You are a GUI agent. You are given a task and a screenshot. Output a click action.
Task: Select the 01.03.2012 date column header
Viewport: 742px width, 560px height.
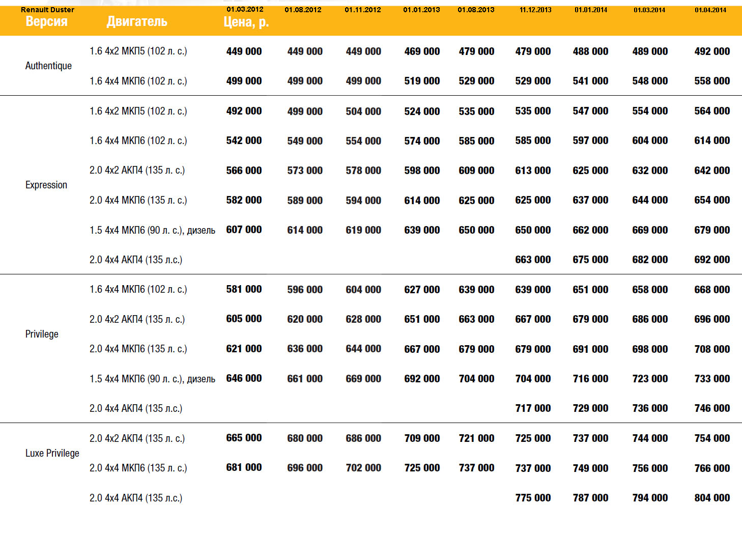click(x=245, y=9)
